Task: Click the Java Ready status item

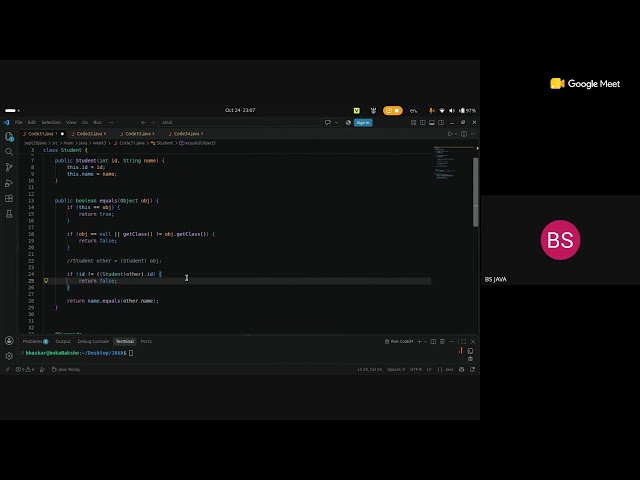Action: point(66,369)
